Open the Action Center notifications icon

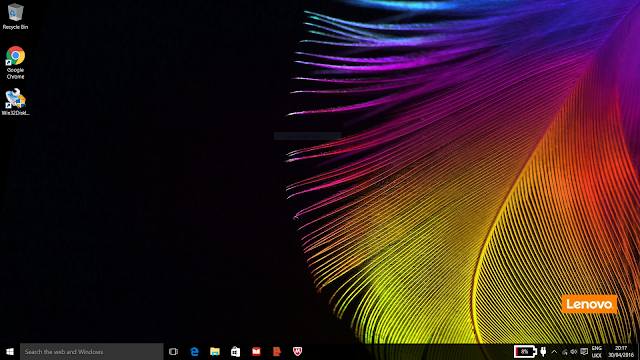tap(584, 352)
